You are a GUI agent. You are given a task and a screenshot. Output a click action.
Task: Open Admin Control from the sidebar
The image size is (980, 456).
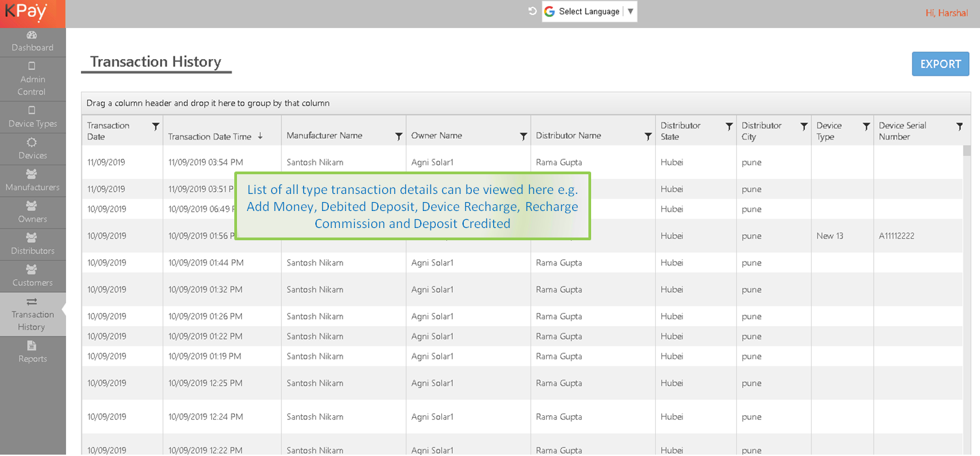(32, 79)
